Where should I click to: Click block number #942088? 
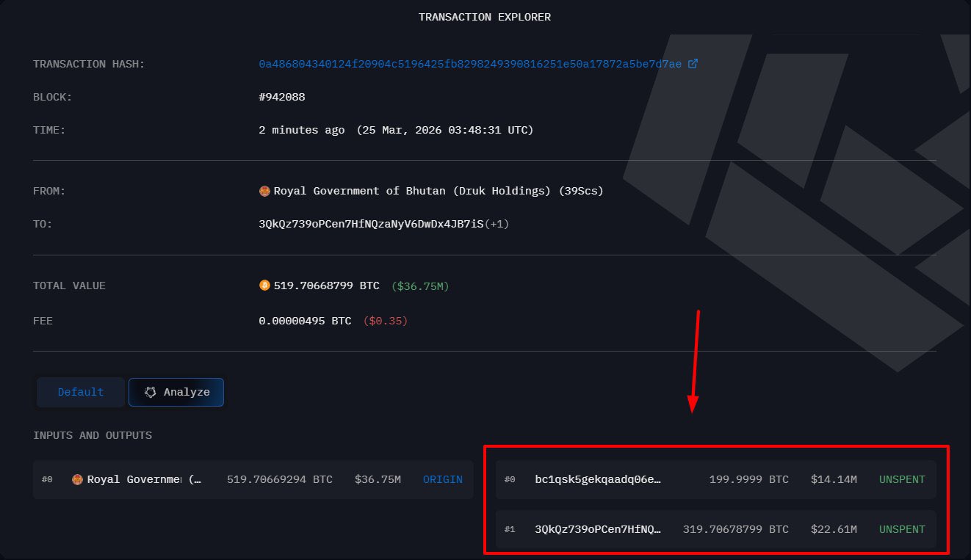[x=282, y=97]
